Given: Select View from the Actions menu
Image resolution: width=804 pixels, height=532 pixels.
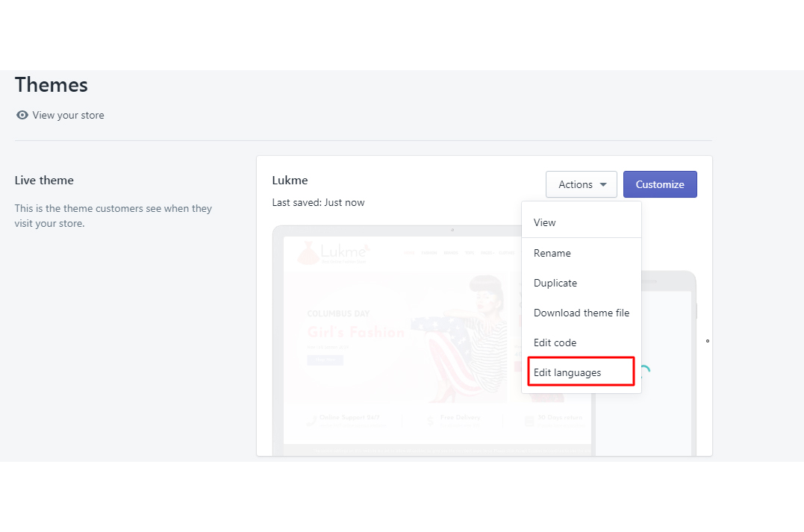Looking at the screenshot, I should coord(545,222).
